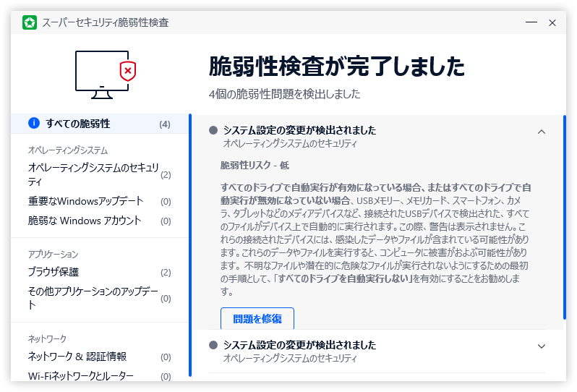Open ブラウザ保護 category
Image resolution: width=577 pixels, height=392 pixels.
coord(100,272)
